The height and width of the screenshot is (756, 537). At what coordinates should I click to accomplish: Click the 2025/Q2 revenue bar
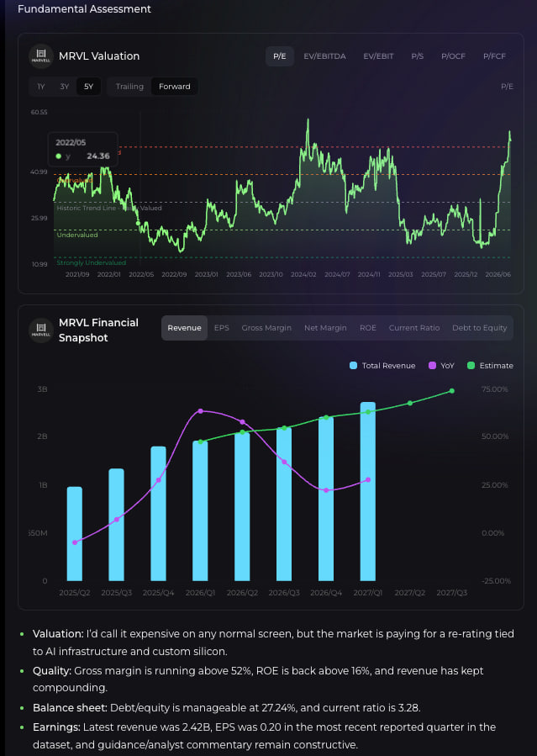(x=75, y=534)
